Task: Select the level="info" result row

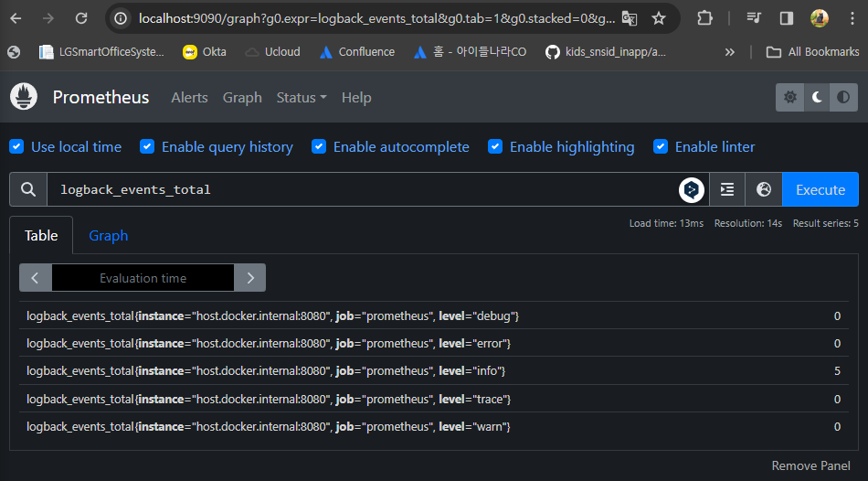Action: coord(433,370)
